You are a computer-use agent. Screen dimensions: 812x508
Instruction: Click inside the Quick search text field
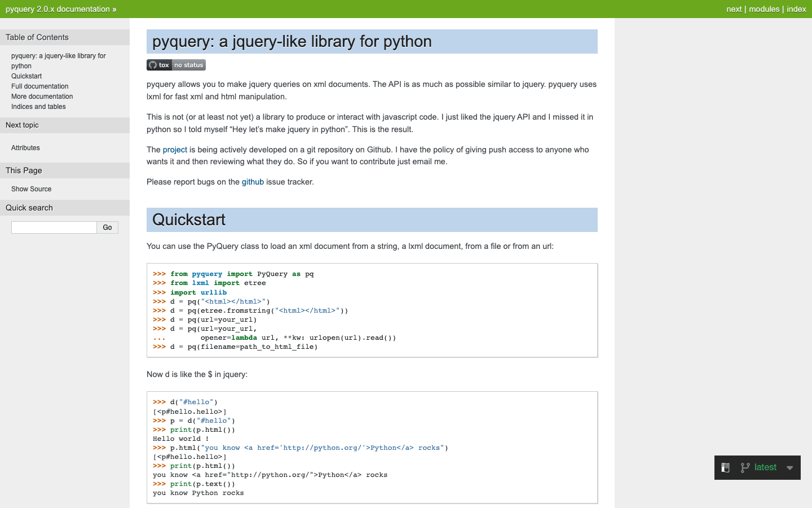pyautogui.click(x=54, y=227)
